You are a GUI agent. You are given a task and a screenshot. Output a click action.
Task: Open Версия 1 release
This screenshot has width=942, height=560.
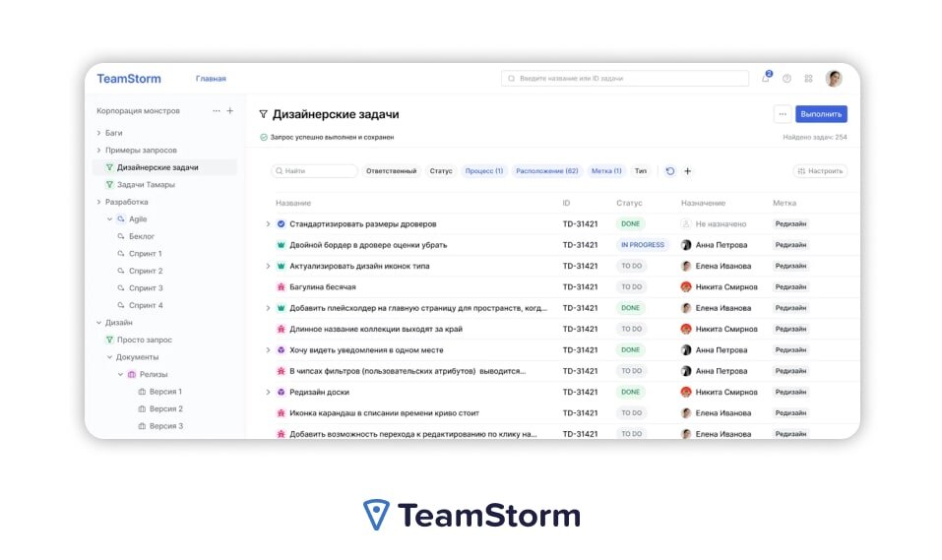point(165,391)
